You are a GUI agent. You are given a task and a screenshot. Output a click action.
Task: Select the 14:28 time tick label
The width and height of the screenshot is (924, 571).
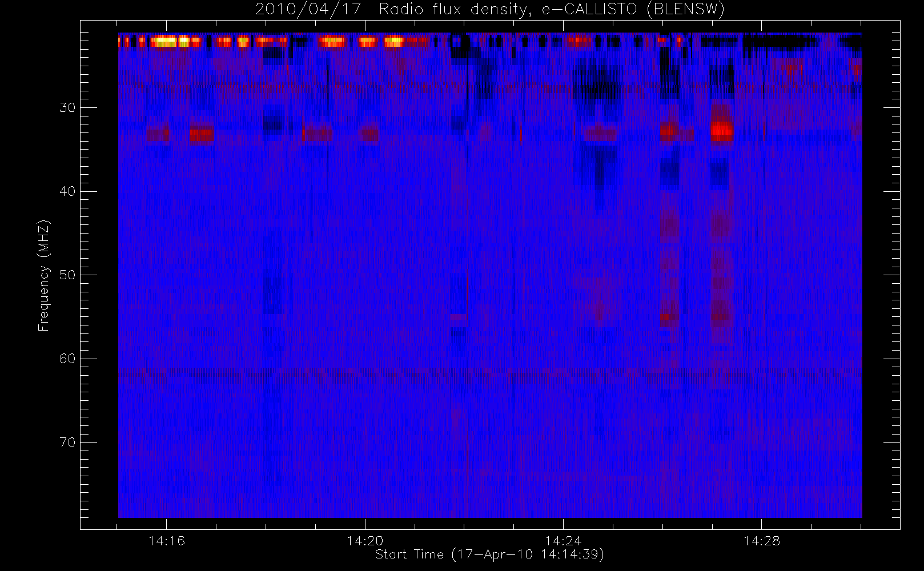(x=761, y=541)
